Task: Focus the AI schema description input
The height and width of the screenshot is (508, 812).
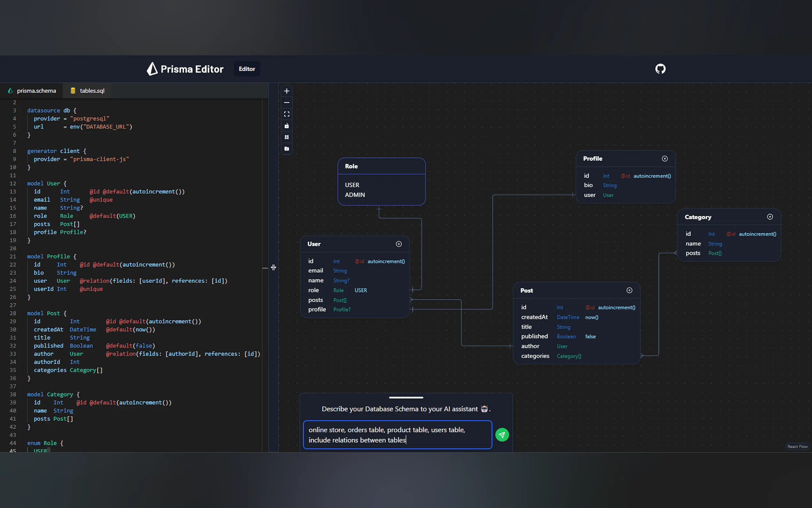Action: coord(397,435)
